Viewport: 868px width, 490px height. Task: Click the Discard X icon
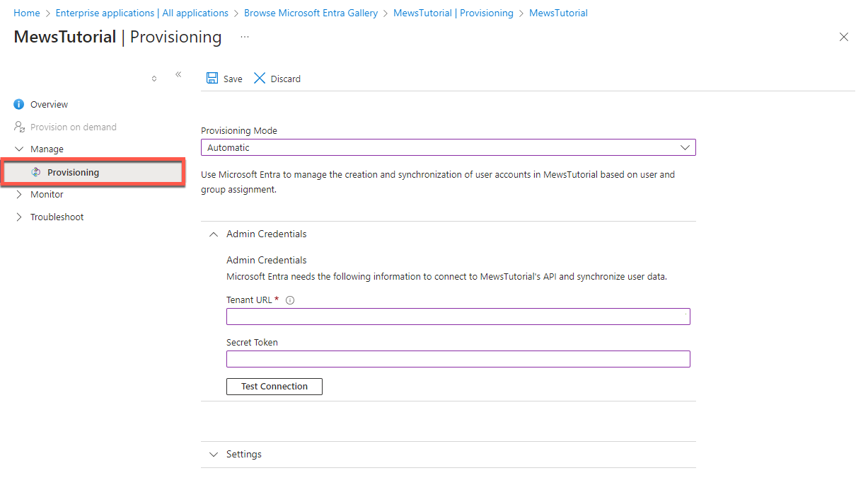[x=260, y=78]
